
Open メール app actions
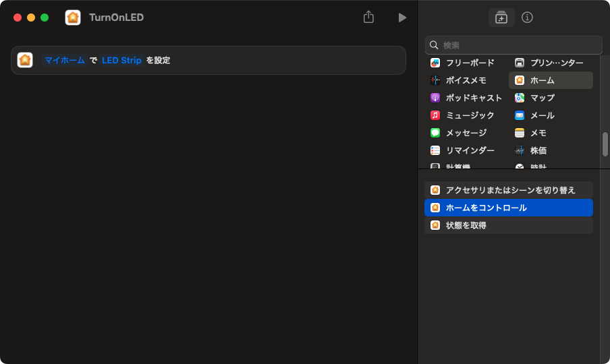click(542, 115)
